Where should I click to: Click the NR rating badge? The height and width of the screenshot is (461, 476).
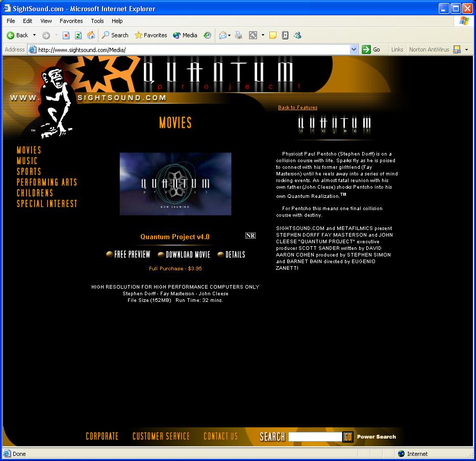250,236
